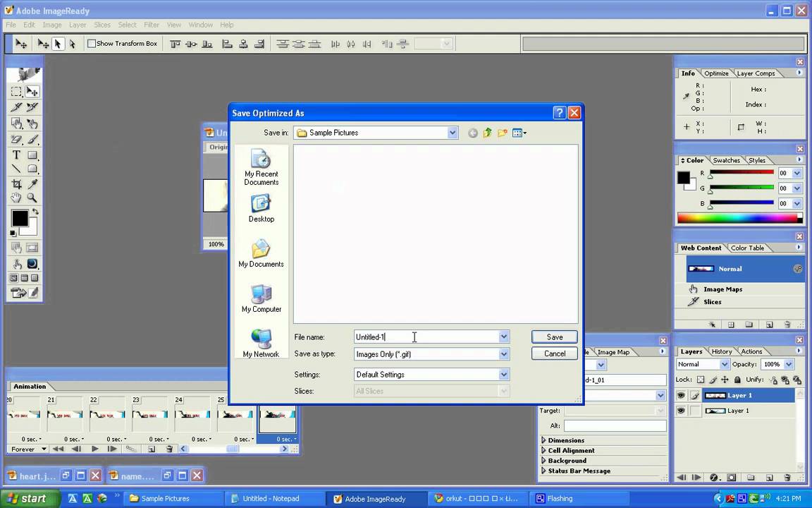Click the Save button

click(x=554, y=337)
